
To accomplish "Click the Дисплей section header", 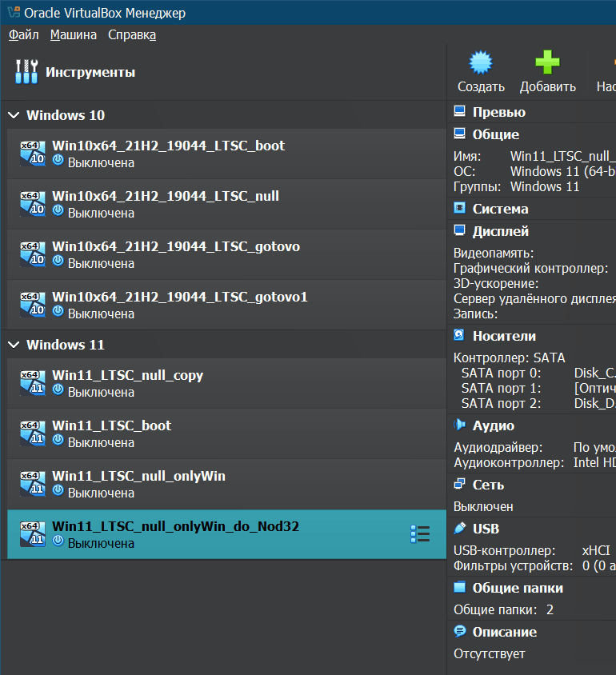I will click(500, 231).
